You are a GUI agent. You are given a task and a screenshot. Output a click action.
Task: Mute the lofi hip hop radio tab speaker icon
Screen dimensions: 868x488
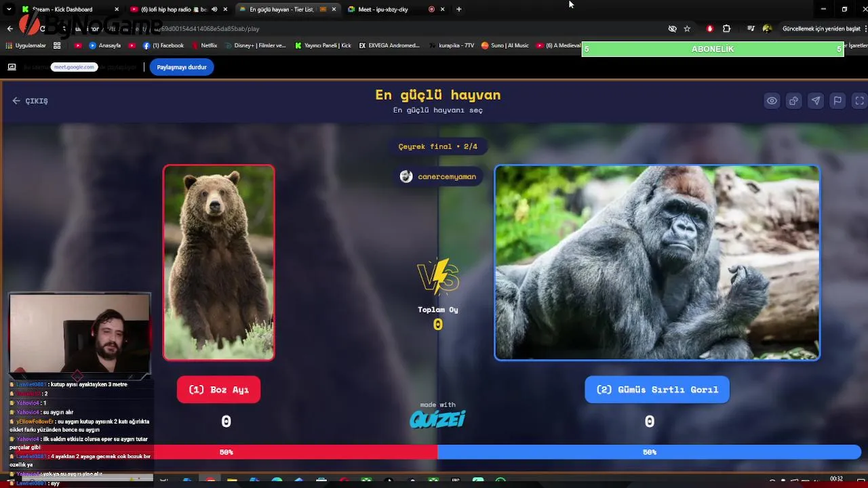pyautogui.click(x=214, y=9)
